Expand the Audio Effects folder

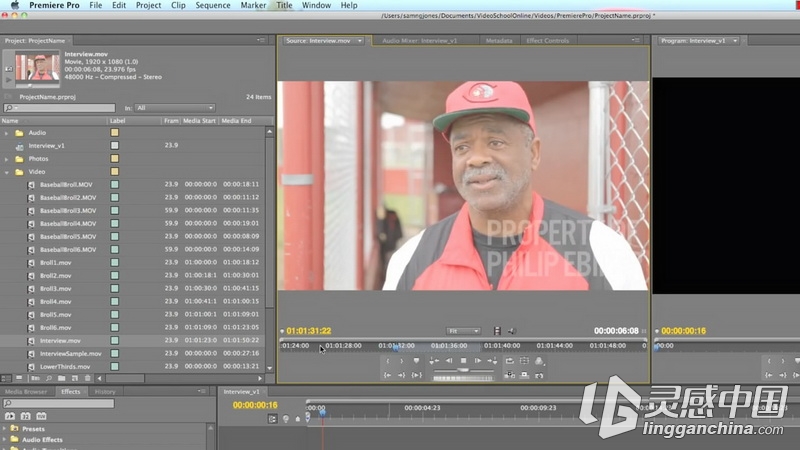(x=5, y=440)
